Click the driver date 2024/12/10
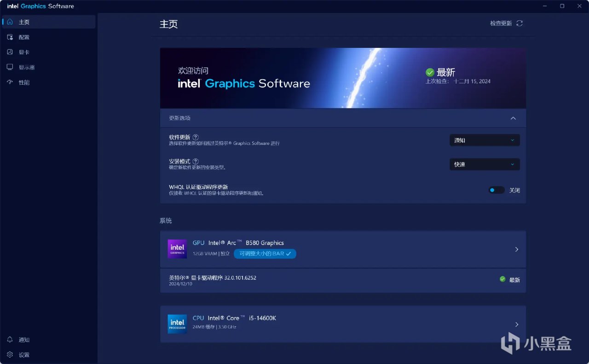 pyautogui.click(x=180, y=284)
